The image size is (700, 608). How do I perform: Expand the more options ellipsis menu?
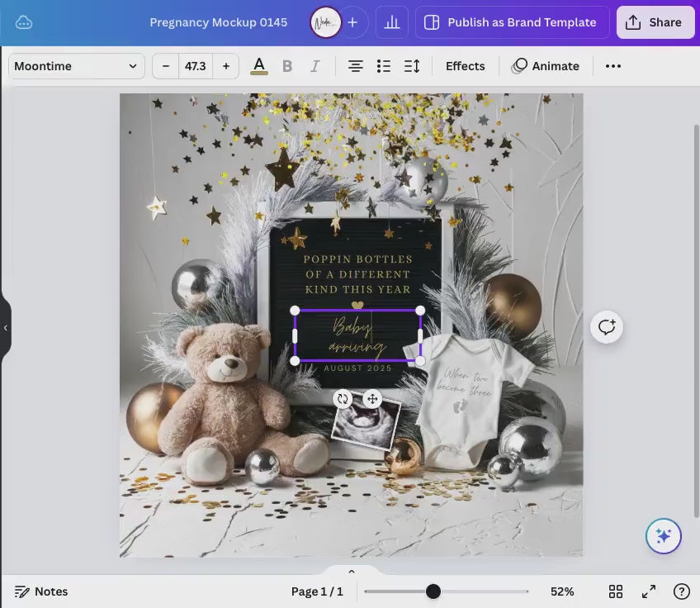click(612, 66)
